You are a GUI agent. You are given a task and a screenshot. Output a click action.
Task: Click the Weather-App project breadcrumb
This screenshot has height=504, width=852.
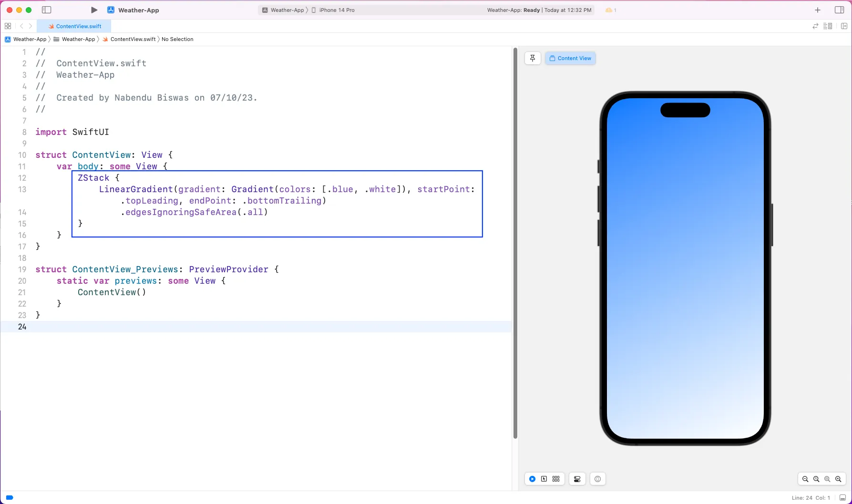pyautogui.click(x=26, y=39)
